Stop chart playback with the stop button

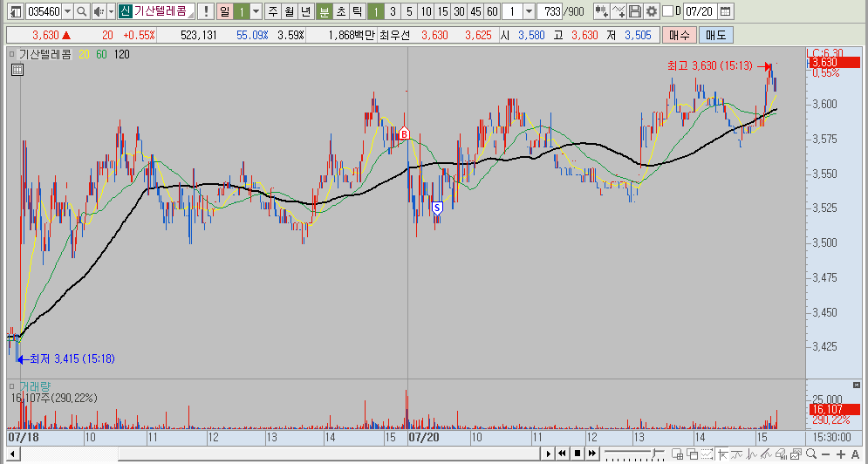[578, 454]
